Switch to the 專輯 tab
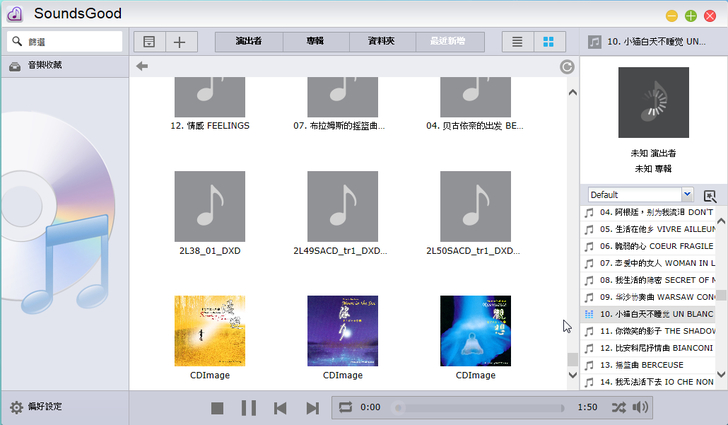728x425 pixels. 315,41
